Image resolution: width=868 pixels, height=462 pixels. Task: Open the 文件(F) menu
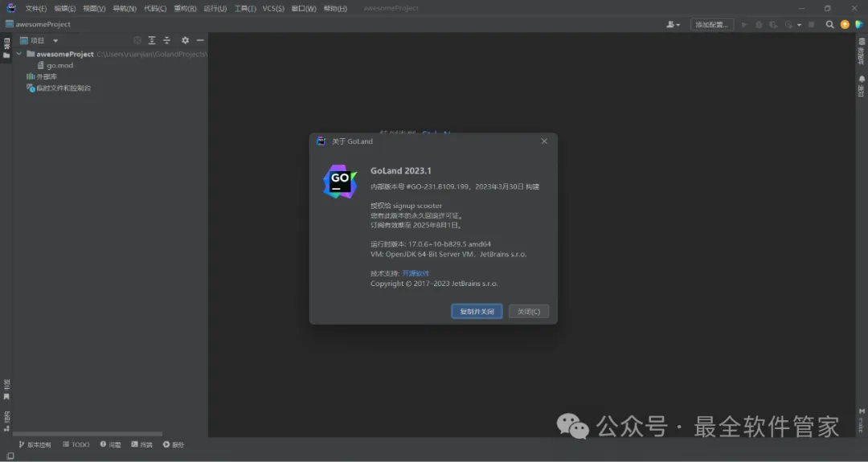[36, 8]
